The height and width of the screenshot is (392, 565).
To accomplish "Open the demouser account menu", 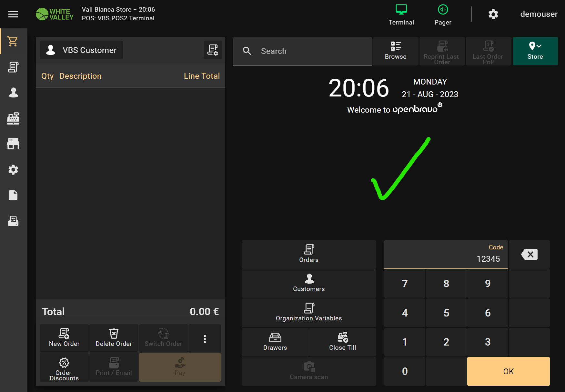I will tap(539, 14).
